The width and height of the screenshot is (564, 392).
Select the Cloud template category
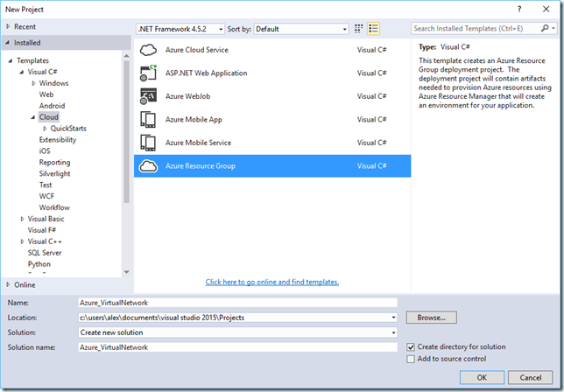pos(49,117)
